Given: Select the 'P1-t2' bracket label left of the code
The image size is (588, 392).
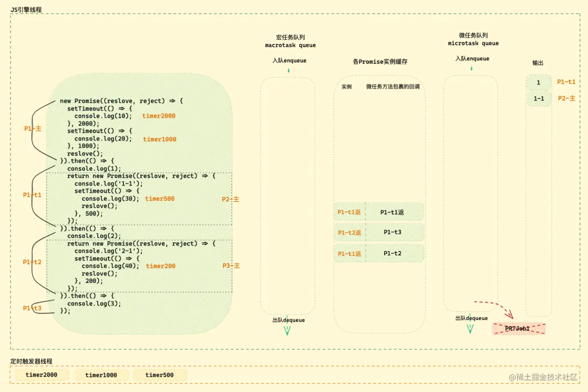Looking at the screenshot, I should pyautogui.click(x=32, y=262).
